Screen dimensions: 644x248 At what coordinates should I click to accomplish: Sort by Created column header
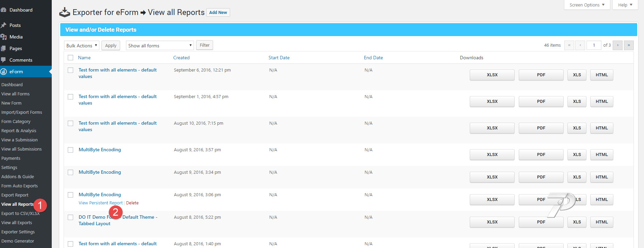(181, 58)
